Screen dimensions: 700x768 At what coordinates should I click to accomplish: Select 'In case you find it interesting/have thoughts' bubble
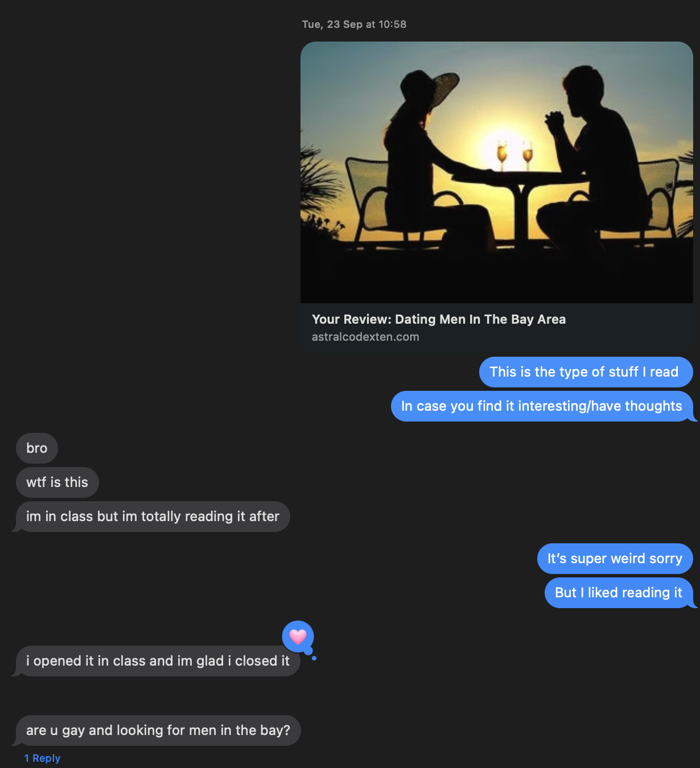pos(542,406)
